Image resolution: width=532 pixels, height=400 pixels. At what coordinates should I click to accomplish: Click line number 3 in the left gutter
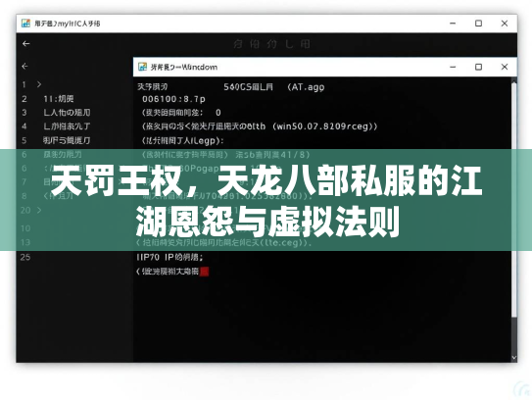[24, 113]
